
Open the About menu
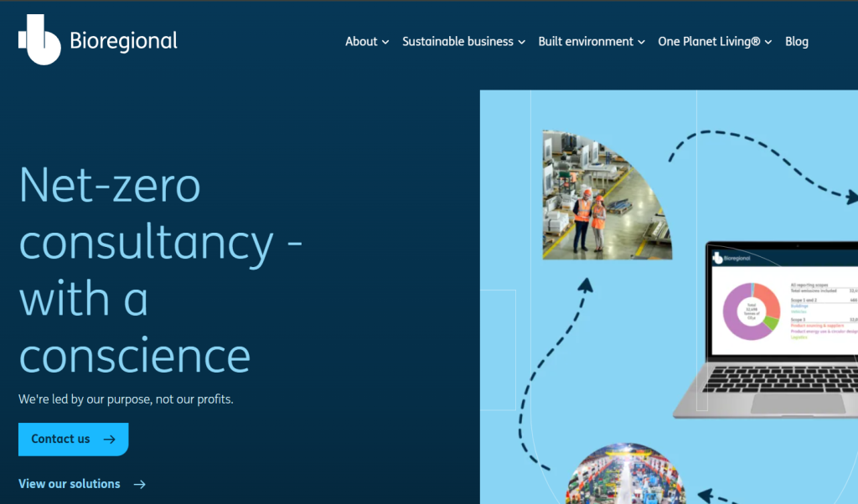tap(361, 42)
